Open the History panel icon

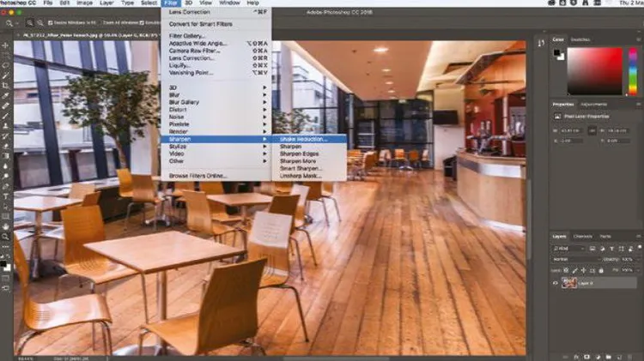click(x=541, y=43)
